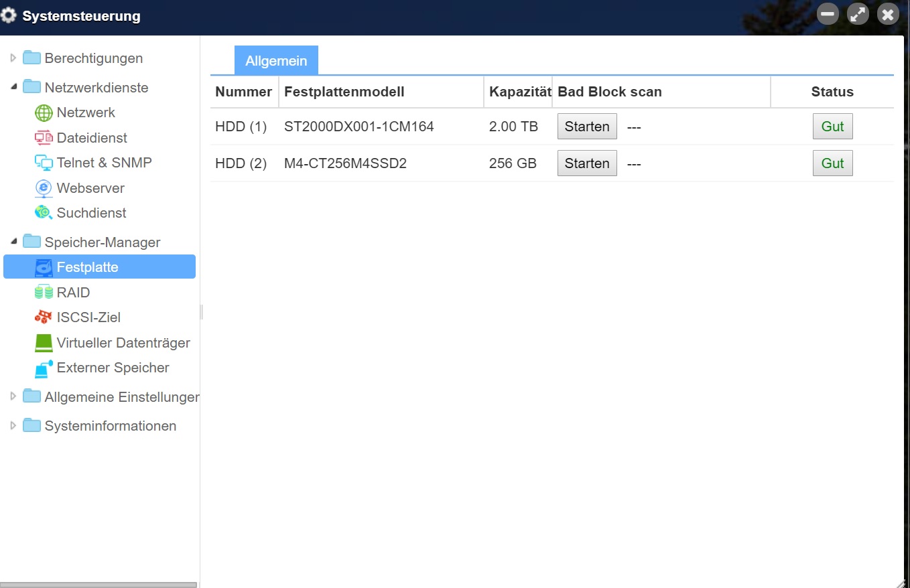Screen dimensions: 910x588
Task: Start bad block scan for HDD (1)
Action: pos(587,127)
